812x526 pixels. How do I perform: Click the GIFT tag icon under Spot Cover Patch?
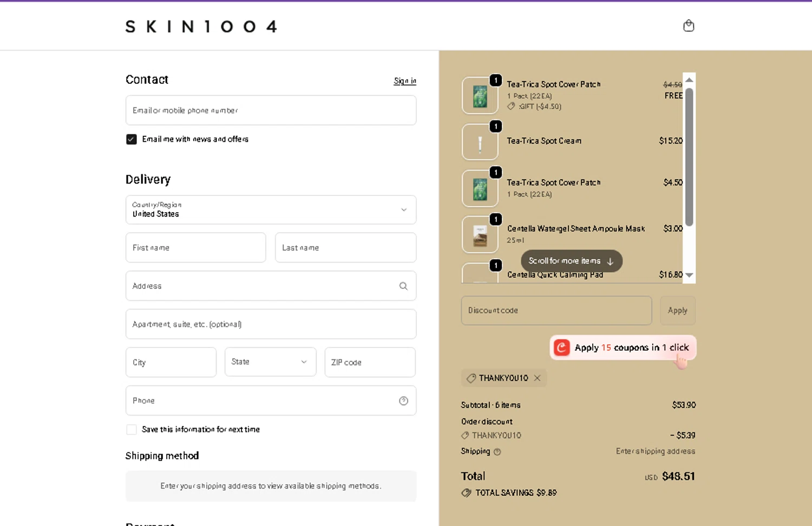511,107
